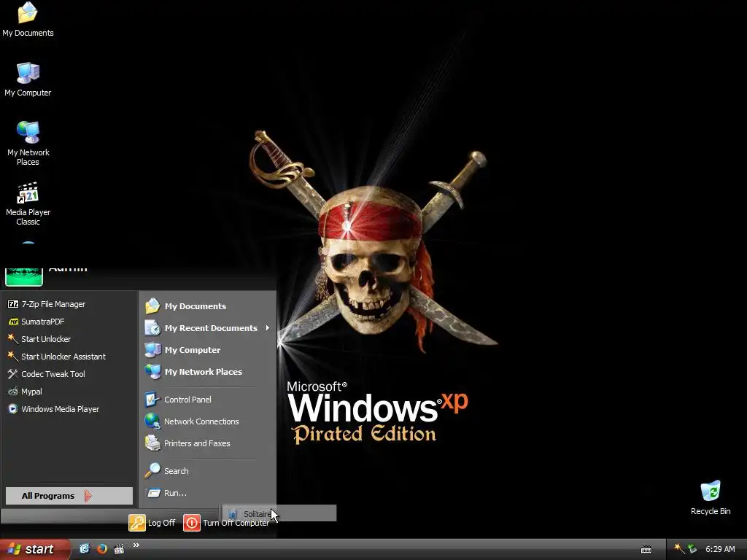Image resolution: width=747 pixels, height=560 pixels.
Task: Click Turn Off Computer button
Action: (227, 523)
